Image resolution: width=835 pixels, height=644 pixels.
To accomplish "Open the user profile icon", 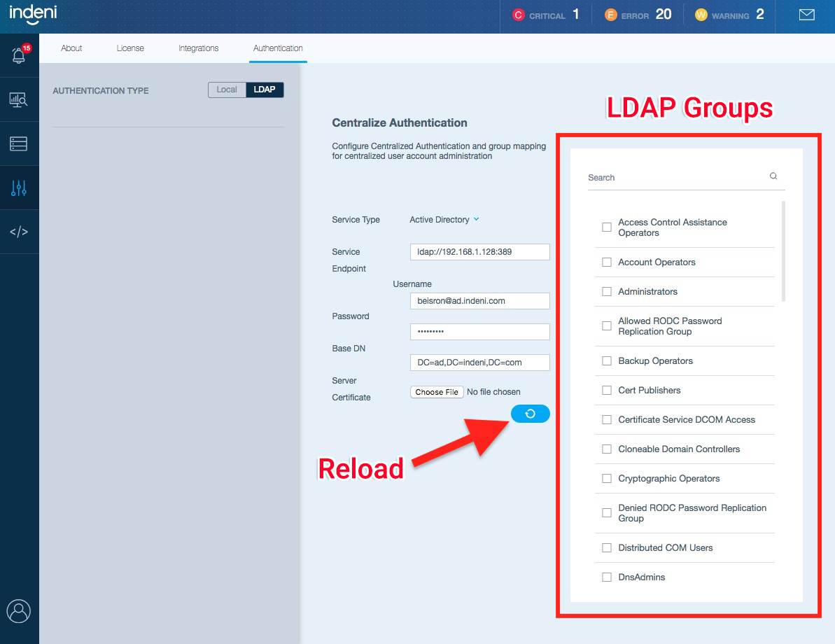I will pyautogui.click(x=19, y=610).
